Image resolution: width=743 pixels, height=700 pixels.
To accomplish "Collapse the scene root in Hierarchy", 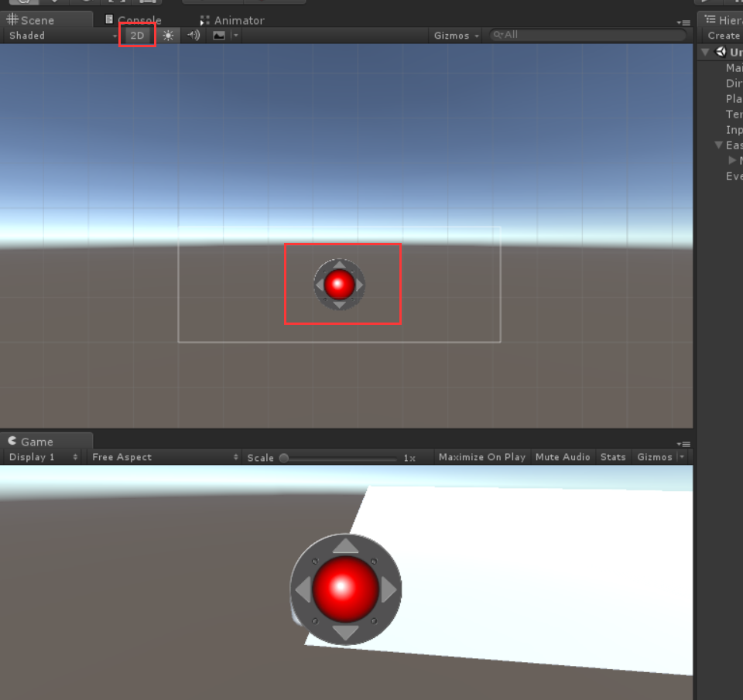I will (706, 51).
